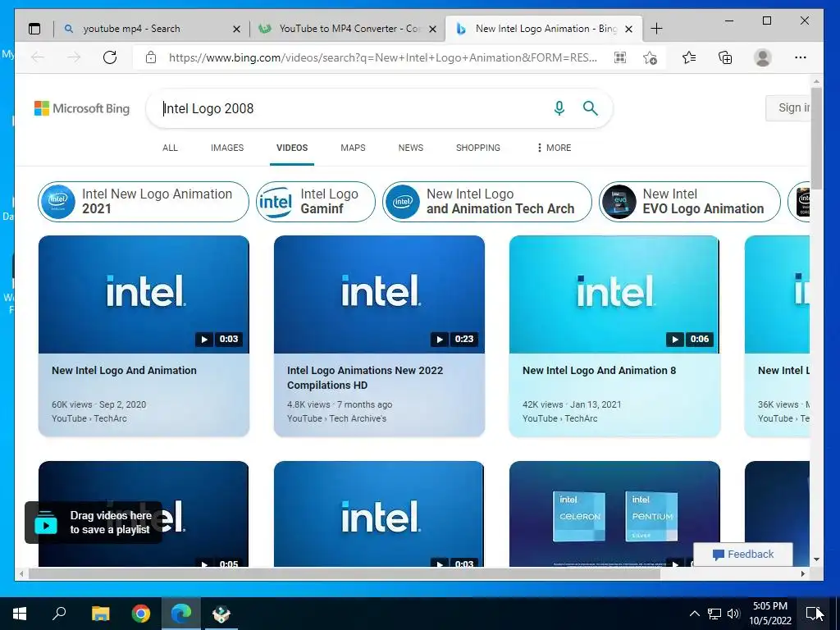Select New Intel EVO Logo Animation chip
The image size is (840, 630).
[x=689, y=202]
